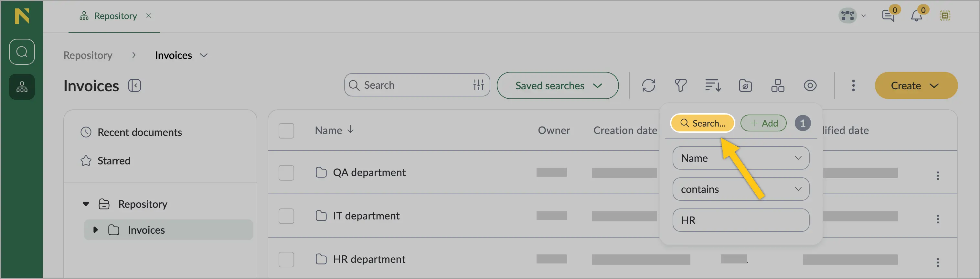Open the messages icon with 0 badge

click(x=888, y=16)
